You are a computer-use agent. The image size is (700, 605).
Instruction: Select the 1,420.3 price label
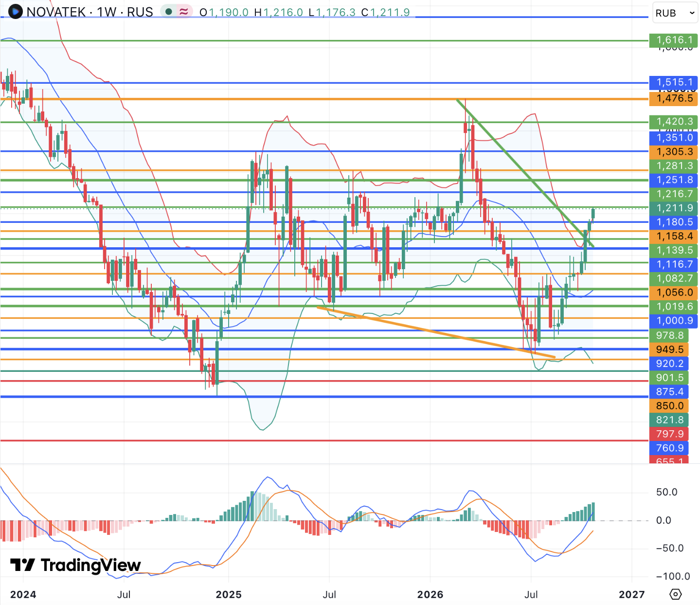point(674,122)
